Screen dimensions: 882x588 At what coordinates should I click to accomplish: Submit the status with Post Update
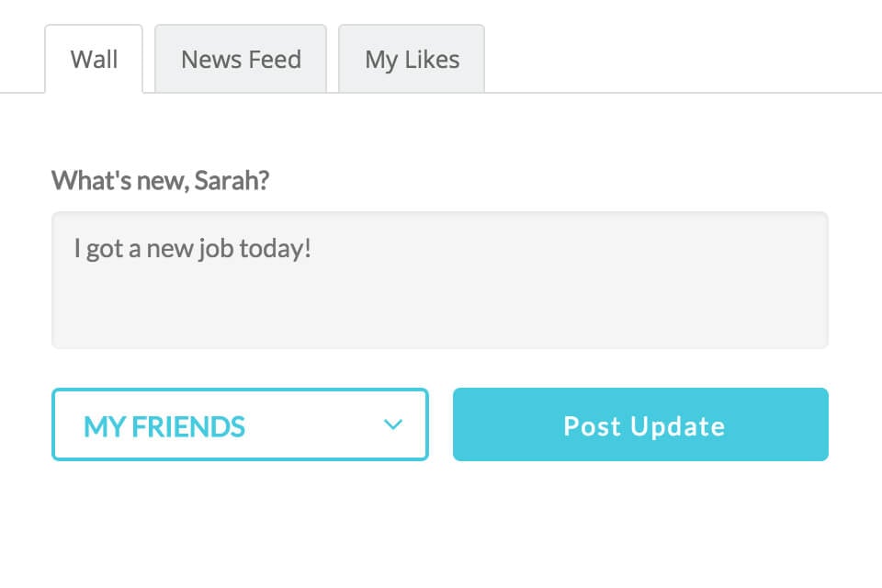(x=640, y=424)
